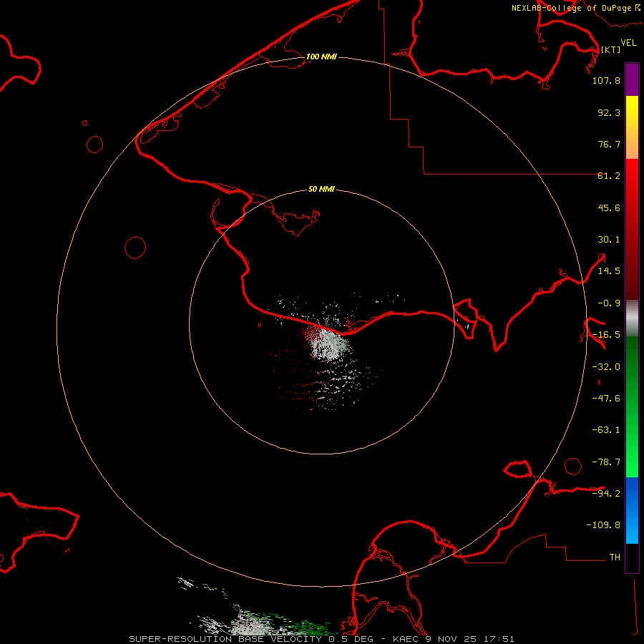The image size is (644, 644).
Task: Click the 100 NMI range ring label
Action: [x=321, y=57]
